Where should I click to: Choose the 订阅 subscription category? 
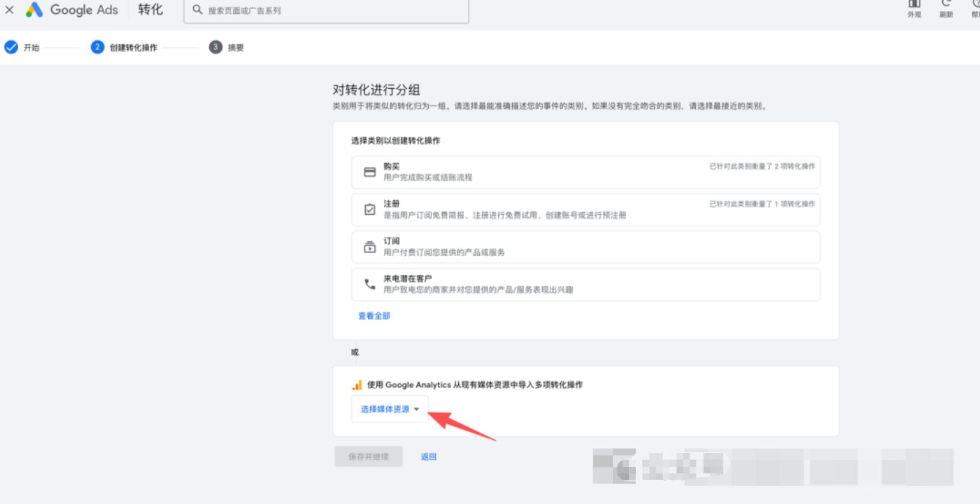pos(585,247)
